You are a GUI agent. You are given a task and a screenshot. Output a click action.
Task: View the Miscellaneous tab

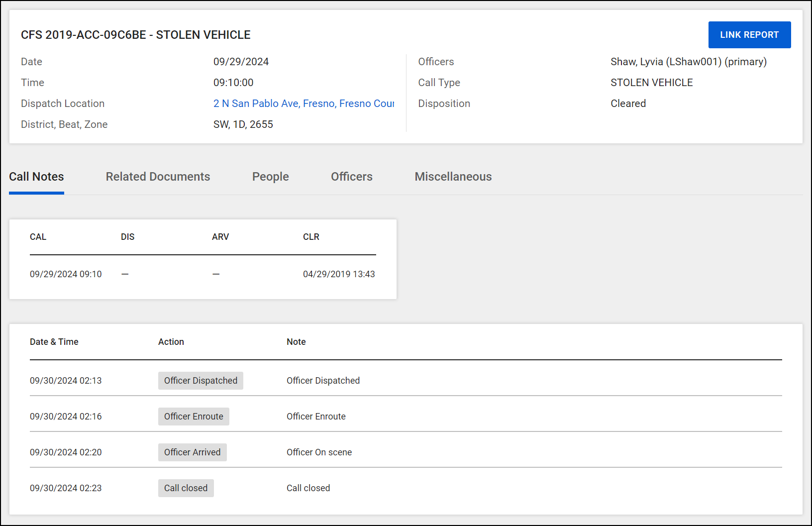pyautogui.click(x=453, y=177)
